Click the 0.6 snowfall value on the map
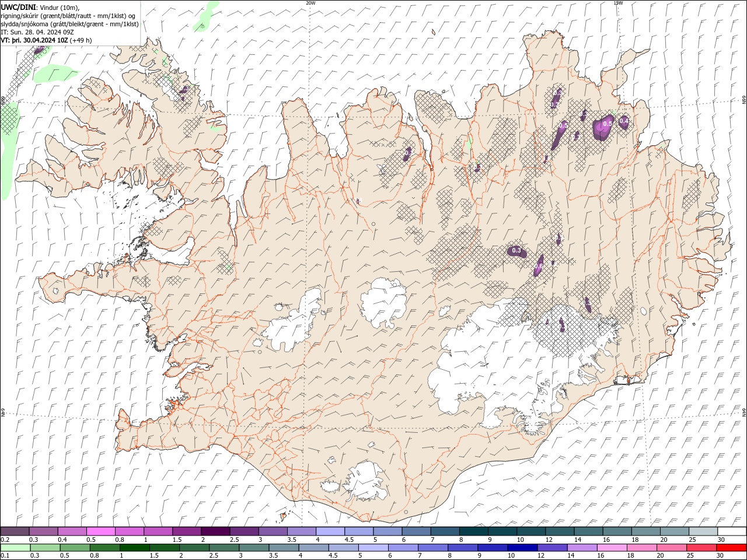Image resolution: width=747 pixels, height=560 pixels. (539, 266)
